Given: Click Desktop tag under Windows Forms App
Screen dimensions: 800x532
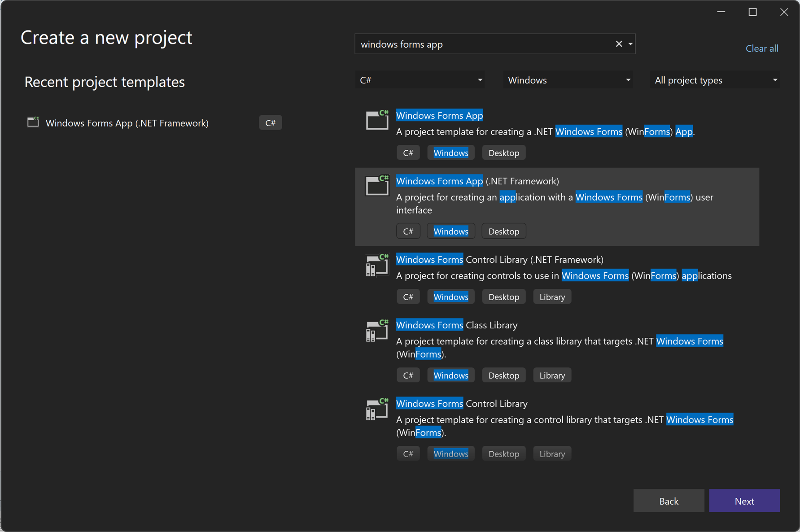Looking at the screenshot, I should tap(504, 153).
